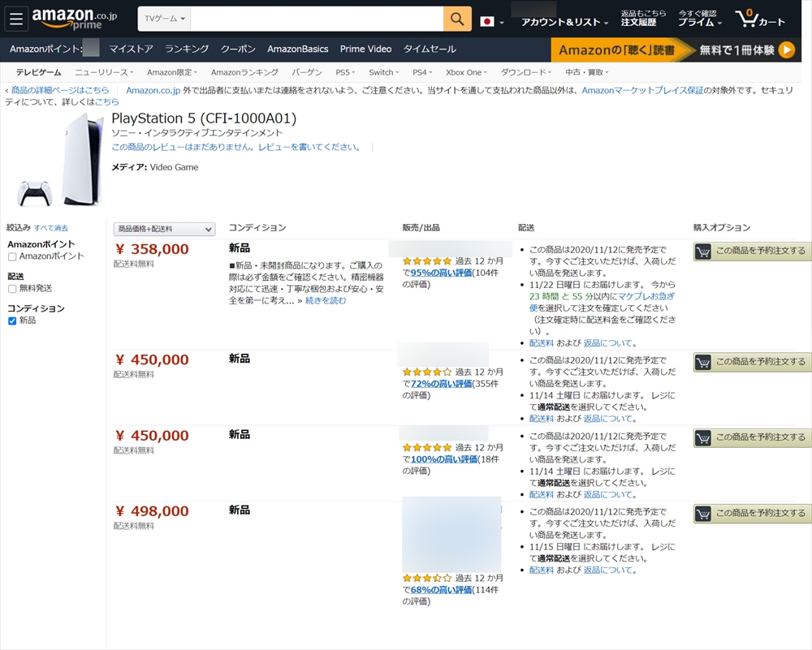
Task: Open the Amazonランキング subnav item
Action: (x=244, y=72)
